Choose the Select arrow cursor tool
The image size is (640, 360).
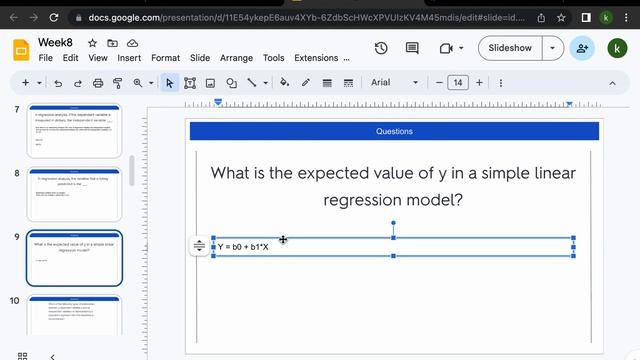169,83
